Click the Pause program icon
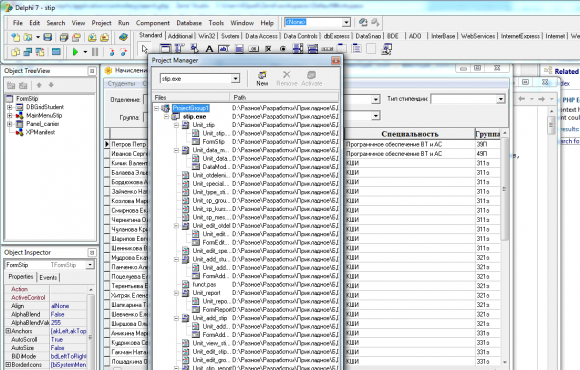This screenshot has width=580, height=370. pos(95,52)
